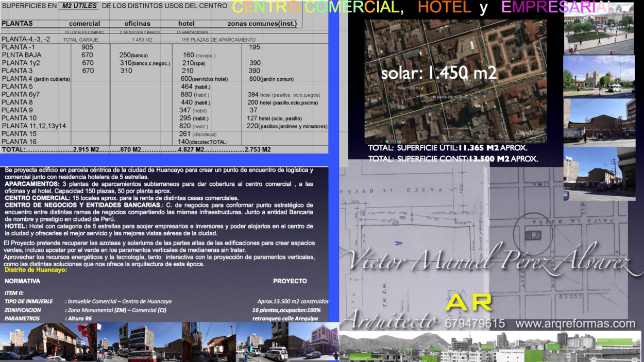Click the EMPRESARIAL word in the title

tap(556, 7)
